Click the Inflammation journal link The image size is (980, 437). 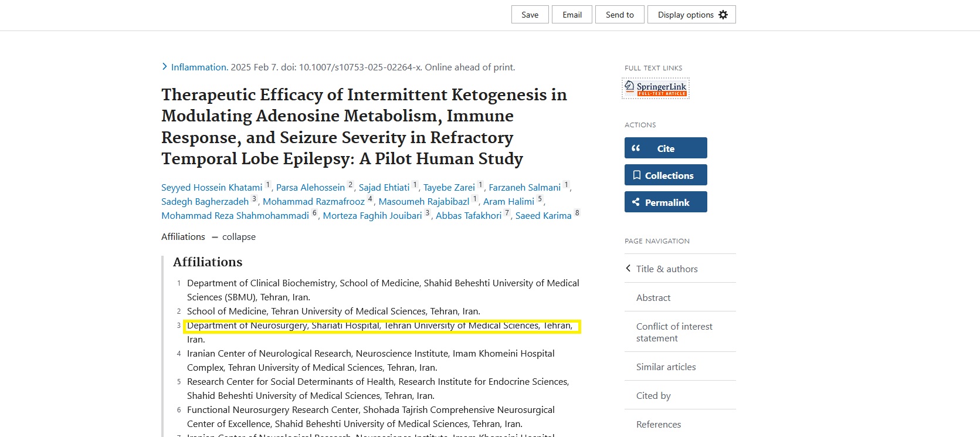(x=199, y=67)
